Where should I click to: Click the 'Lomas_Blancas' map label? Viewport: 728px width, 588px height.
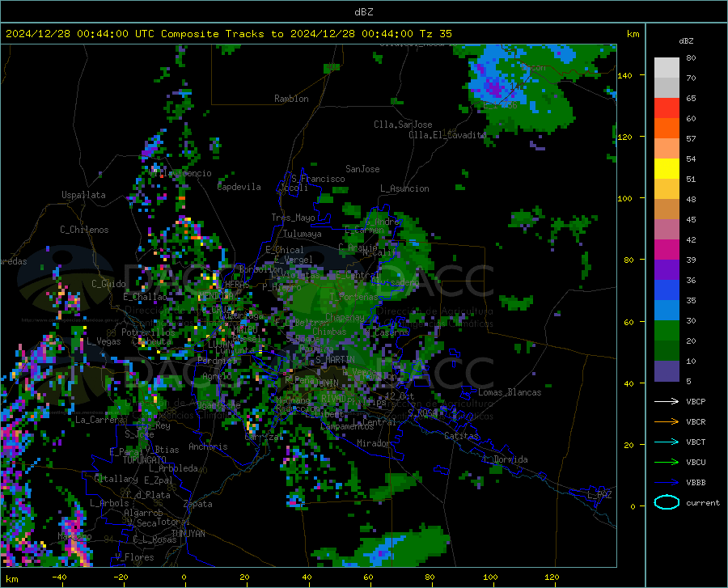(x=510, y=392)
